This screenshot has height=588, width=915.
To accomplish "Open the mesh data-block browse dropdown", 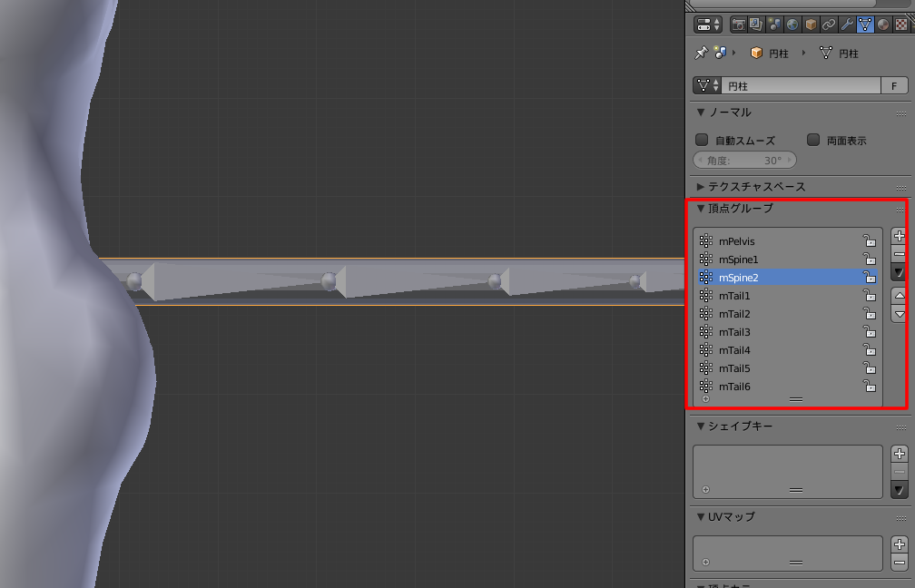I will tap(707, 85).
